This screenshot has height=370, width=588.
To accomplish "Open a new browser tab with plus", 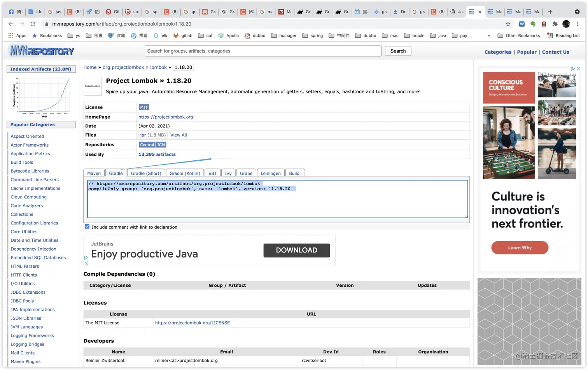I will [x=550, y=12].
